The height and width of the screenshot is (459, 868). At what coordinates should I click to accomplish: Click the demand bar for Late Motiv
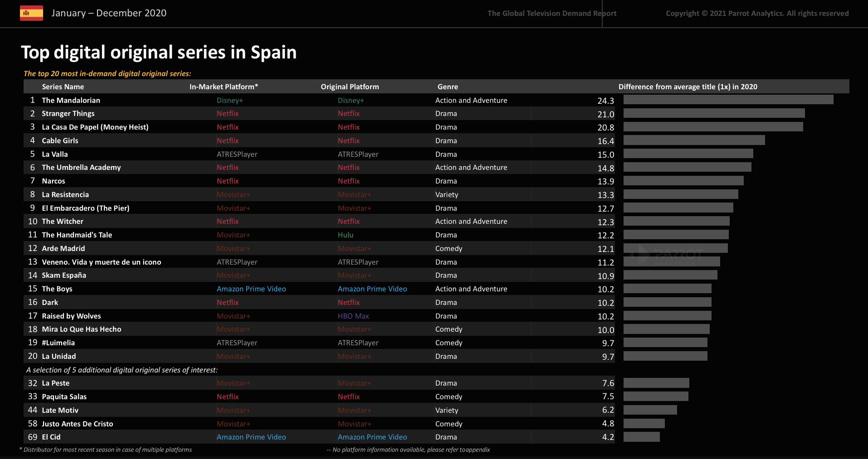(650, 410)
